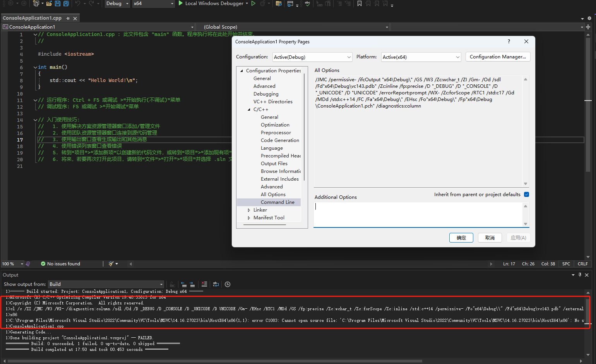Collapse the Configuration Properties tree node

pos(242,71)
